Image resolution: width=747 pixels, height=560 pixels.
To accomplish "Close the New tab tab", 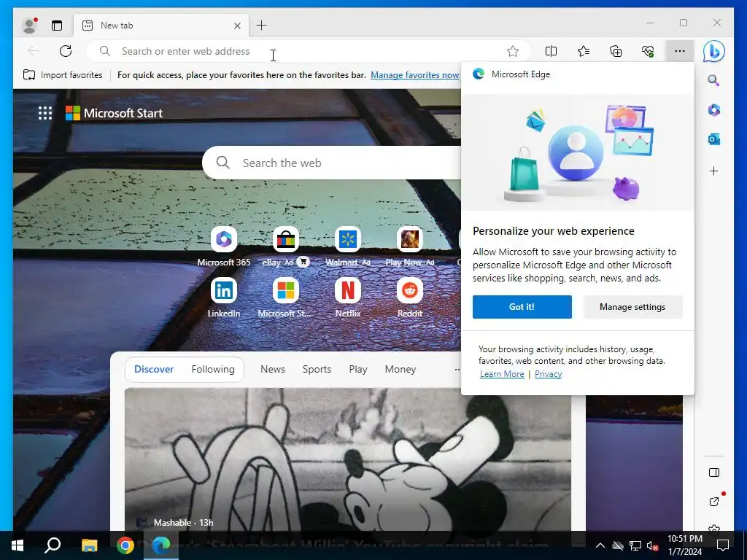I will pyautogui.click(x=237, y=26).
